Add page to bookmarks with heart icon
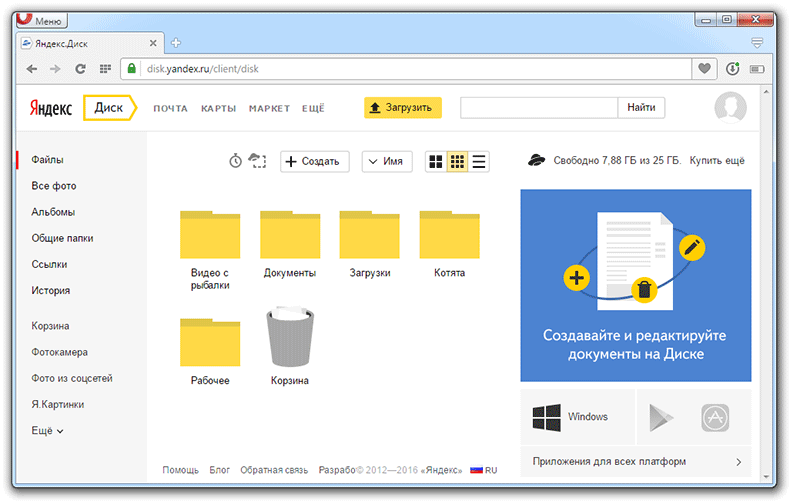The height and width of the screenshot is (501, 790). [704, 69]
